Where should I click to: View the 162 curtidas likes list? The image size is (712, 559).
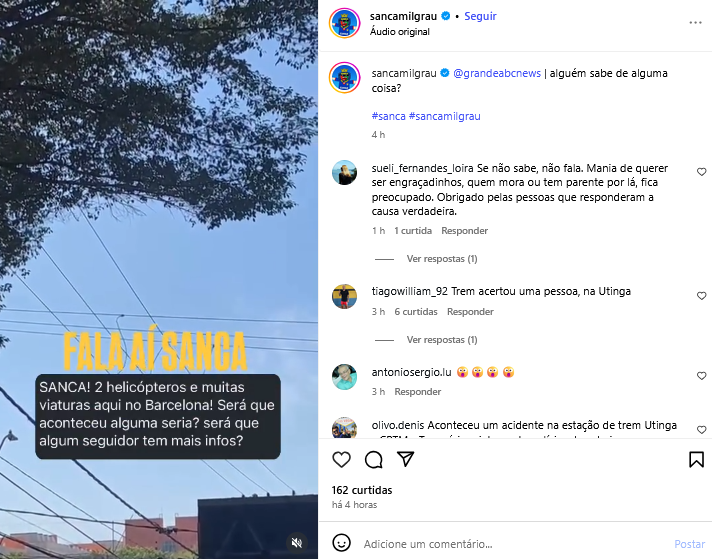pyautogui.click(x=361, y=490)
